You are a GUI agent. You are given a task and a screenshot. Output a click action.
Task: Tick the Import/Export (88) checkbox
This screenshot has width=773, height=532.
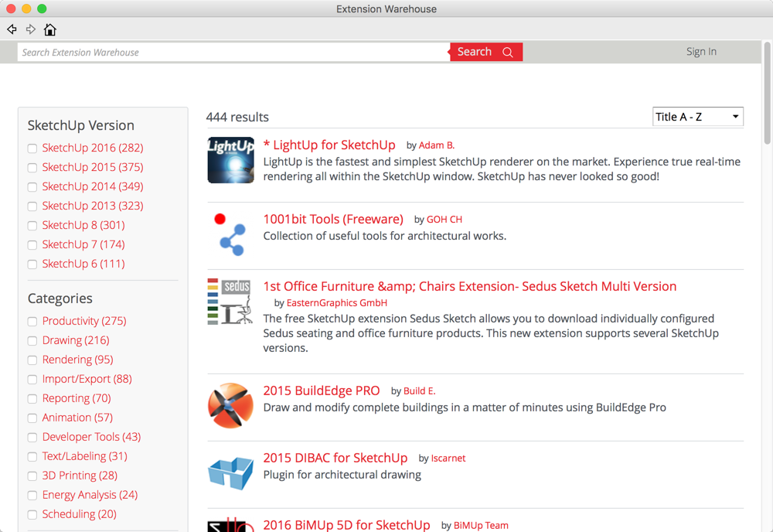32,379
